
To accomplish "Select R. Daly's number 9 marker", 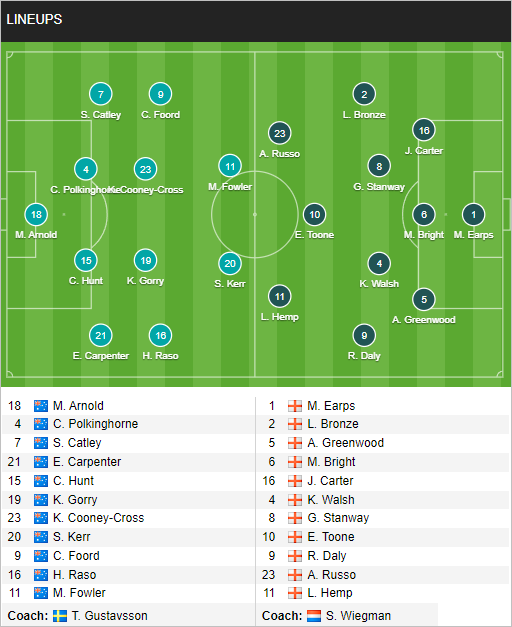I will tap(364, 335).
